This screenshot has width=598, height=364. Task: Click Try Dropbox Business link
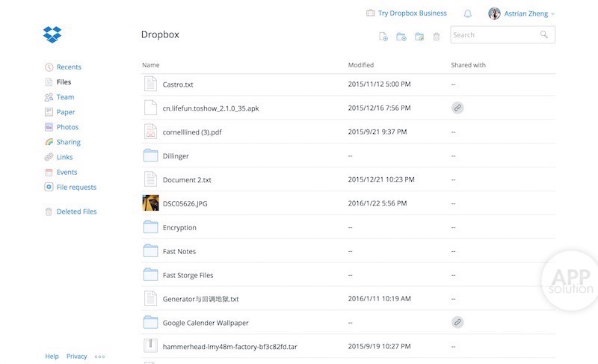pos(413,13)
